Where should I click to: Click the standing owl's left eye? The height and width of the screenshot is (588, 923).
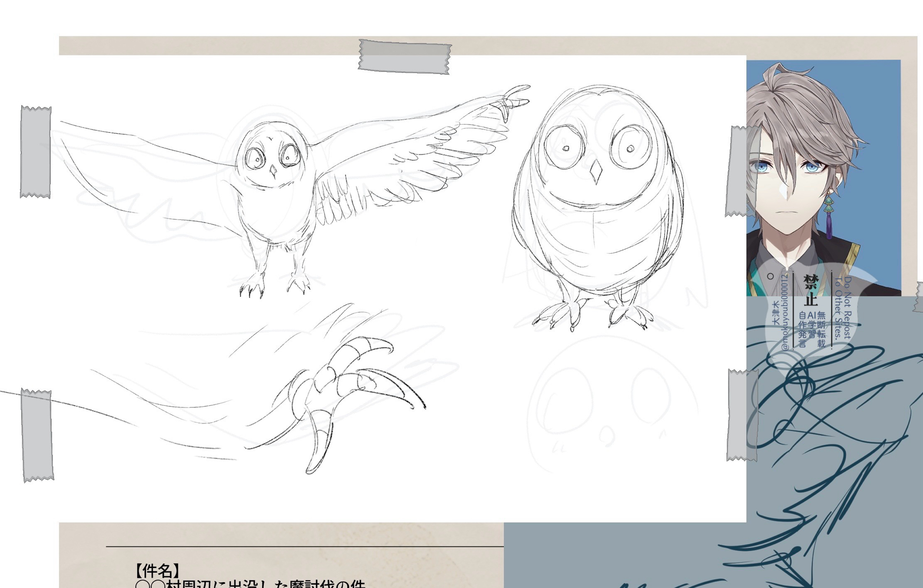[566, 148]
